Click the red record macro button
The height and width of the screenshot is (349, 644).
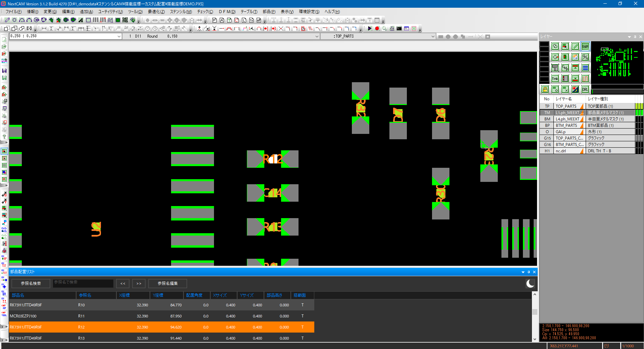click(377, 29)
